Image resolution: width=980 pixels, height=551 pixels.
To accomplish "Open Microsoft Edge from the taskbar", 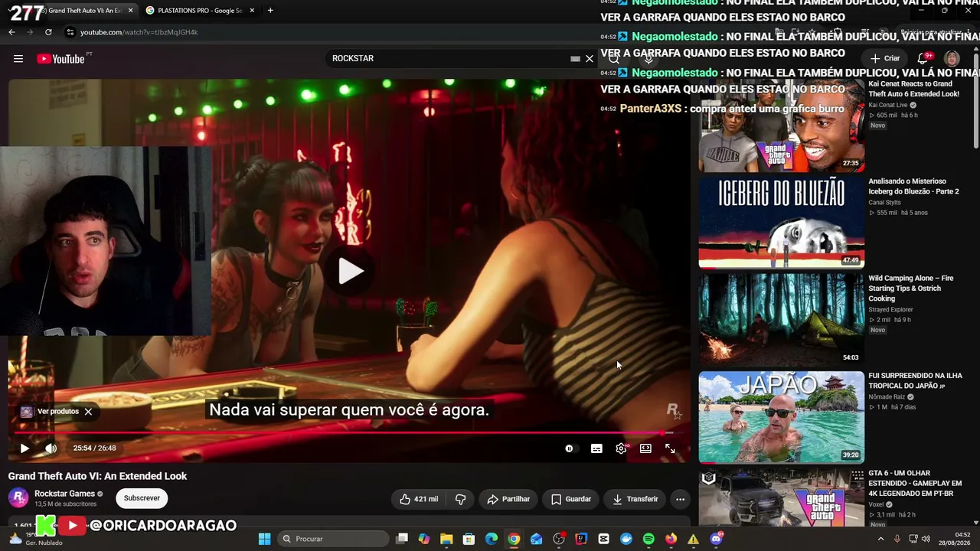I will [492, 539].
